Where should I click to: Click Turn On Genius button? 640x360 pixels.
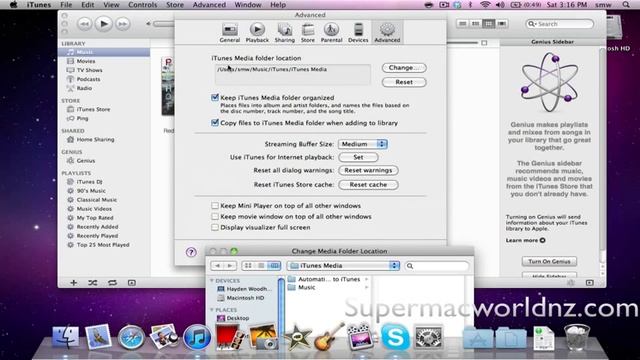(549, 261)
